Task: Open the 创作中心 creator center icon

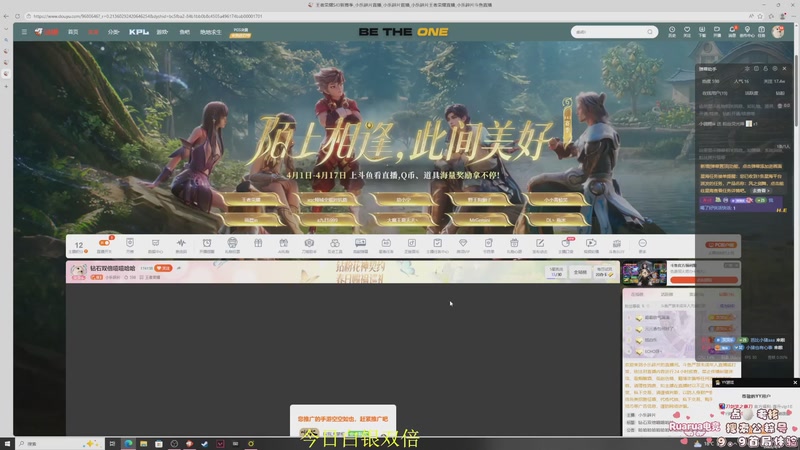Action: [x=747, y=32]
